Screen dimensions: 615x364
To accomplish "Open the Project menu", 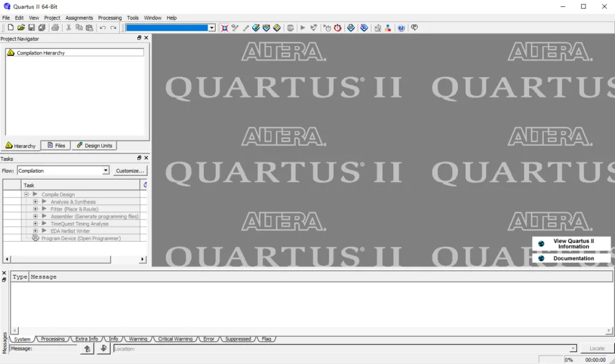I will click(x=52, y=18).
